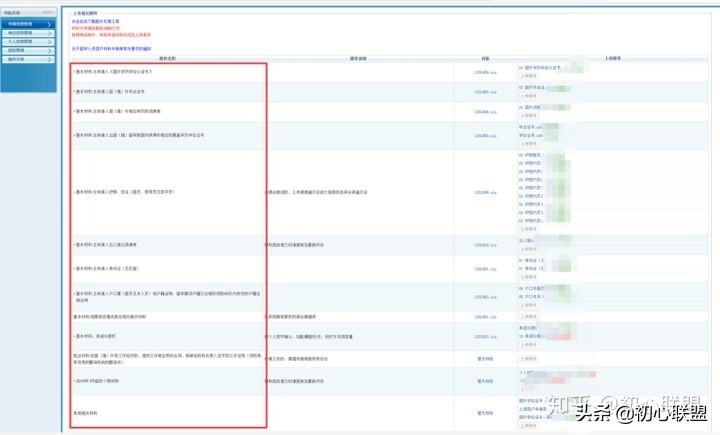
Task: Select the 2018年 material row name
Action: 96,381
